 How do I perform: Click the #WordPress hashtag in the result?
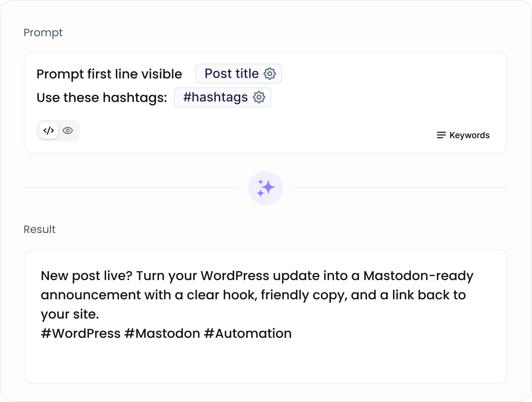[x=80, y=333]
